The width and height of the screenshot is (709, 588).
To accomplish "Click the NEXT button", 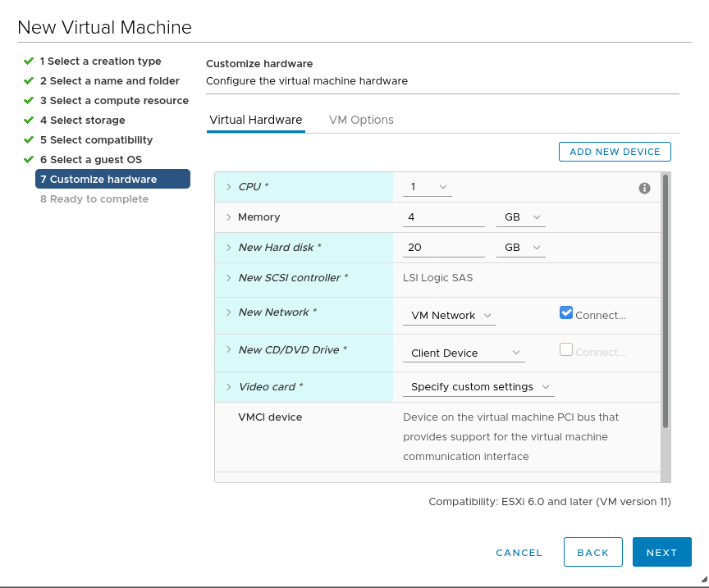I will click(x=661, y=553).
